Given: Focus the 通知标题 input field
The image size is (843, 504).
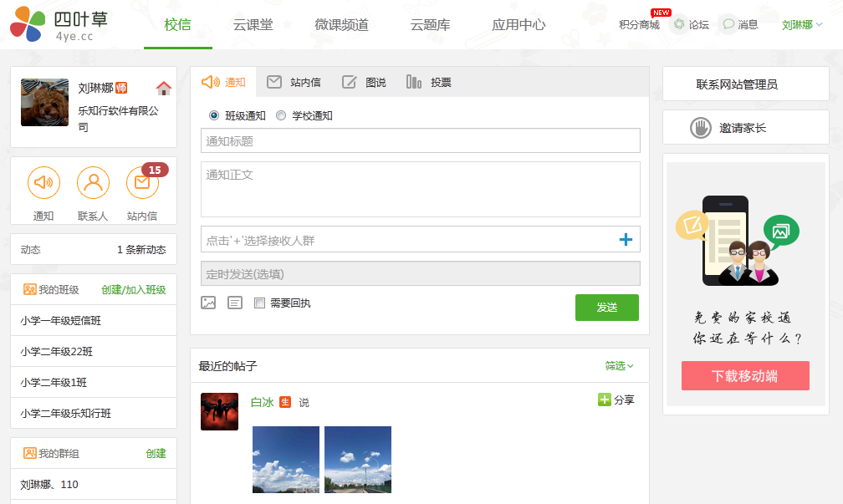Looking at the screenshot, I should 421,140.
